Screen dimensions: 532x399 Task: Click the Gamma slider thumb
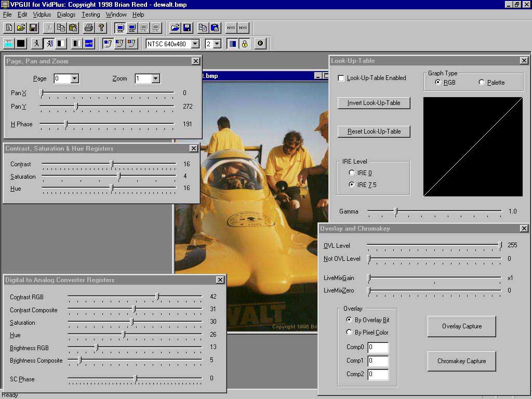pyautogui.click(x=396, y=211)
